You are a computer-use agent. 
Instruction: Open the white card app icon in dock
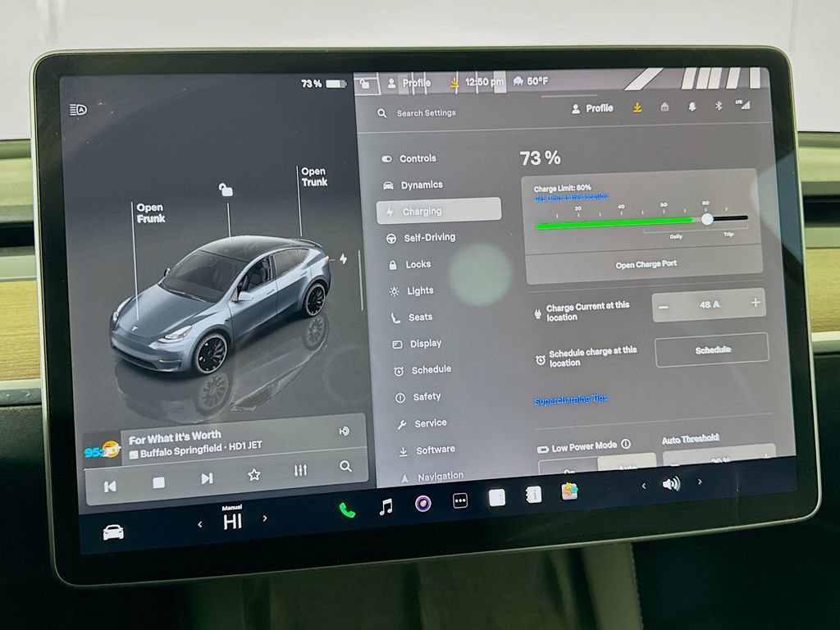pos(497,498)
